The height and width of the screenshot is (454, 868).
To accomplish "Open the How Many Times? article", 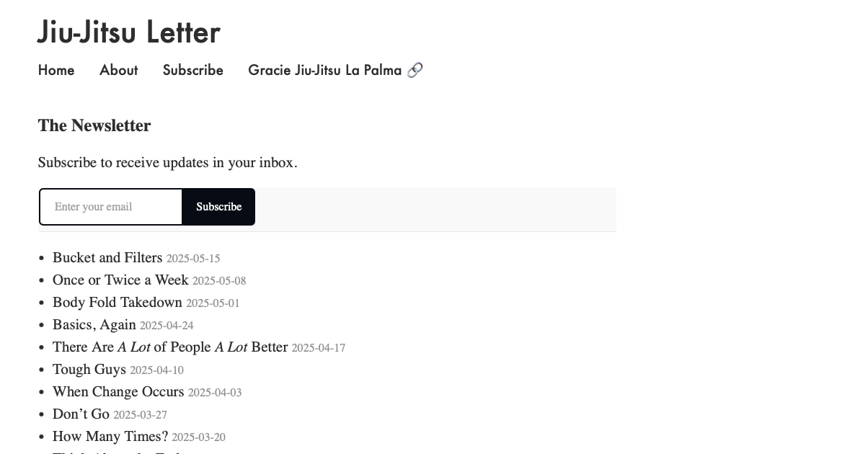I will (110, 436).
